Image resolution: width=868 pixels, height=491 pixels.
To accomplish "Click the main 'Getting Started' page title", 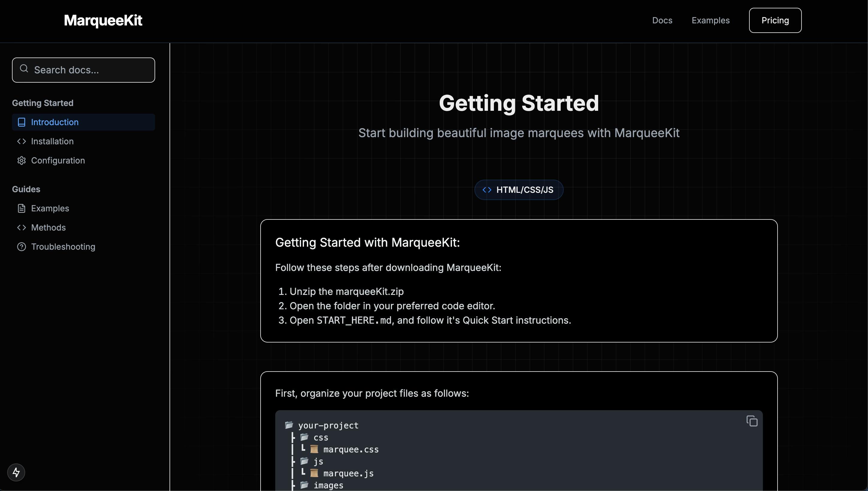I will 519,103.
